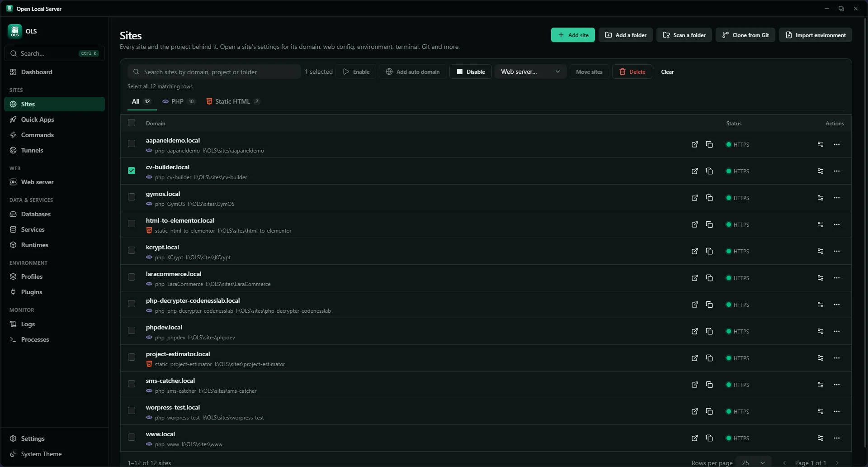Click the Move sites button
The width and height of the screenshot is (868, 467).
tap(589, 71)
